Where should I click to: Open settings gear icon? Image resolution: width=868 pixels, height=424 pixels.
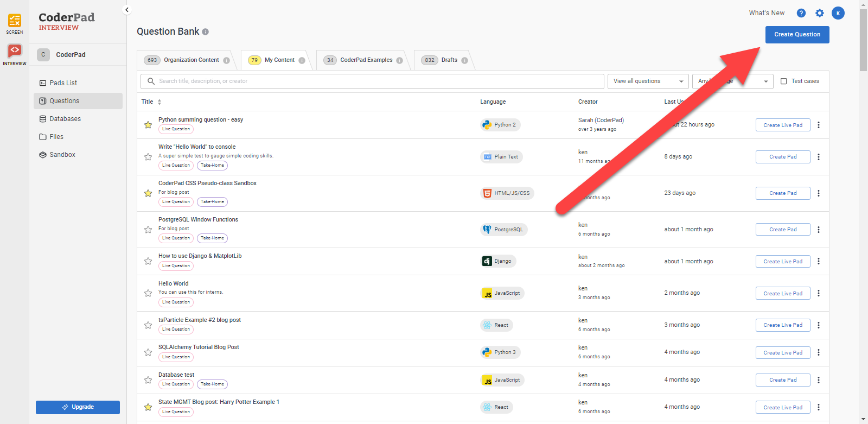pyautogui.click(x=819, y=13)
